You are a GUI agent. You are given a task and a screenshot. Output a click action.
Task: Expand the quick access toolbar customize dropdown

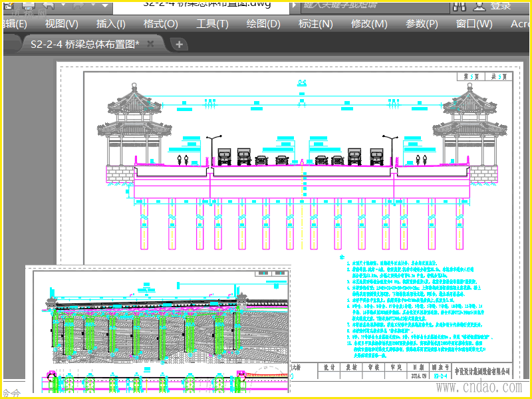(x=105, y=5)
